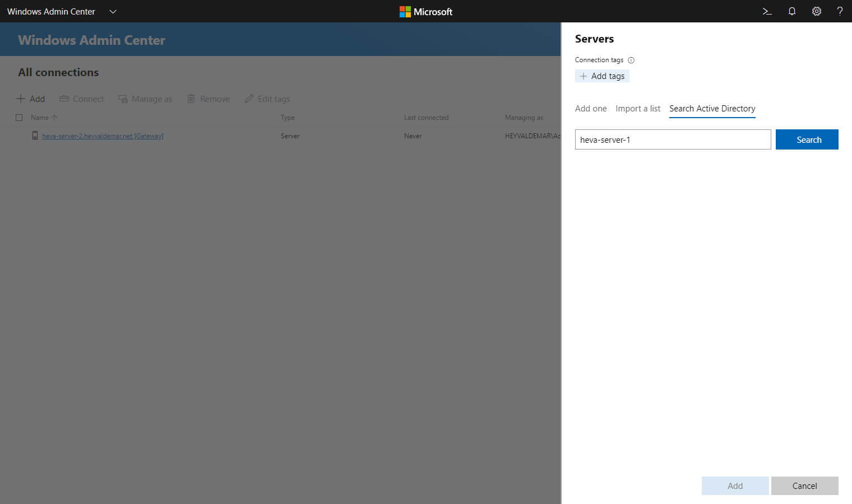
Task: Open settings gear icon
Action: pos(817,11)
